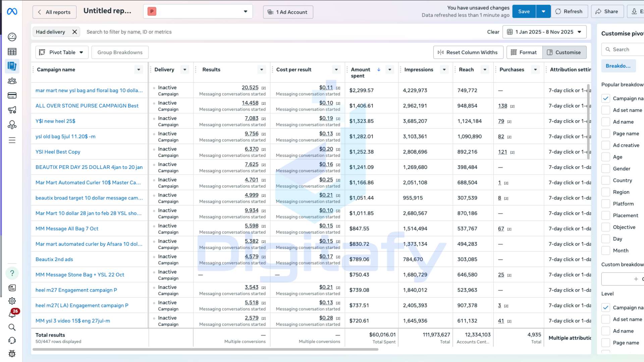Image resolution: width=644 pixels, height=362 pixels.
Task: Check the Objective breakdown checkbox
Action: (x=605, y=227)
